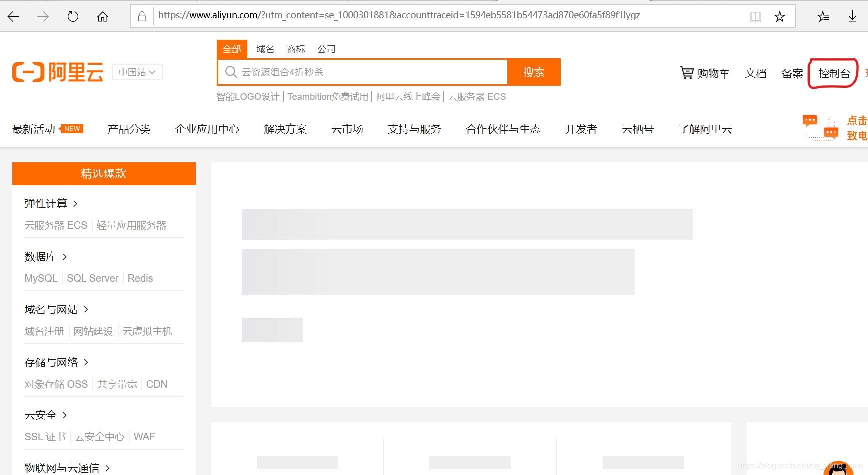
Task: Open the SQL Server sidebar link
Action: (92, 278)
